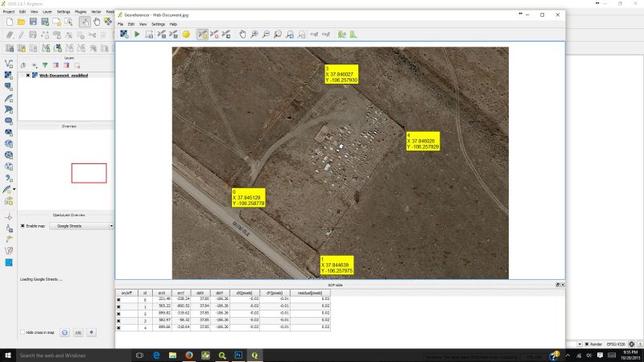Sort GCP table by id column header
644x362 pixels.
click(145, 293)
